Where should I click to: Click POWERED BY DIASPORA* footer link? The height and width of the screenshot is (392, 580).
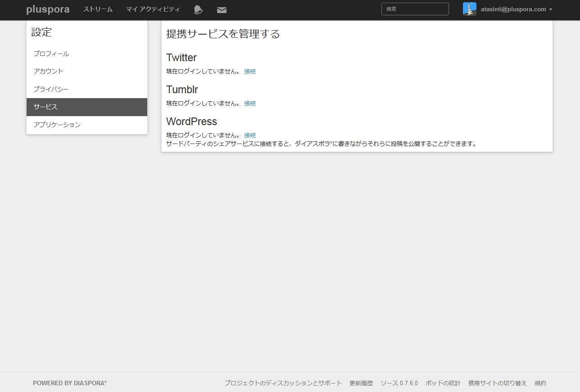tap(70, 383)
